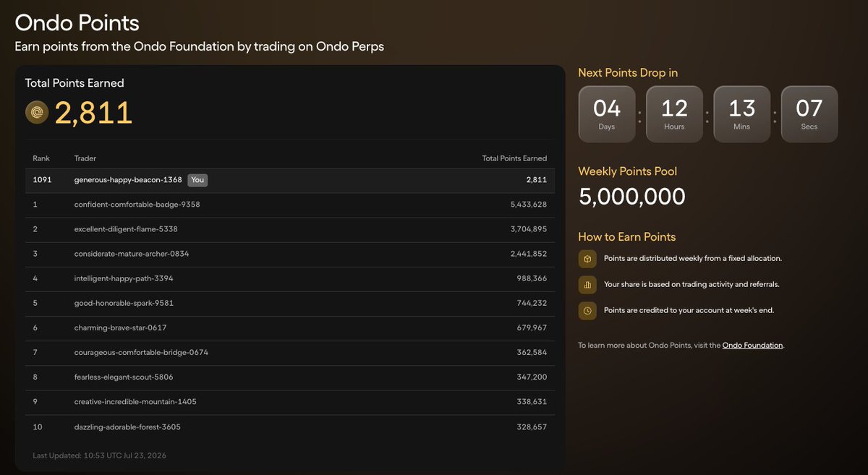Click points value 362,584
Image resolution: width=868 pixels, height=475 pixels.
tap(532, 352)
